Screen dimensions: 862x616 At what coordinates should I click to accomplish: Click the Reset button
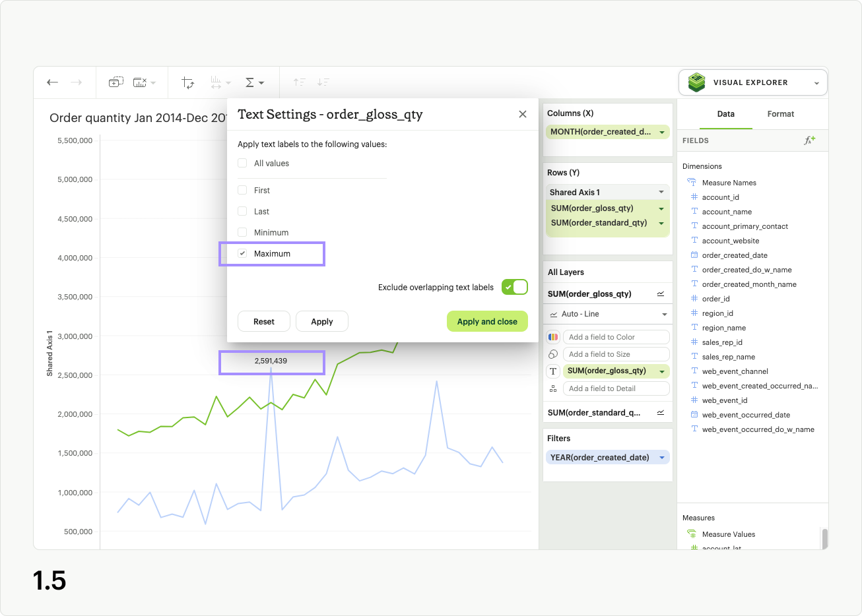coord(264,321)
